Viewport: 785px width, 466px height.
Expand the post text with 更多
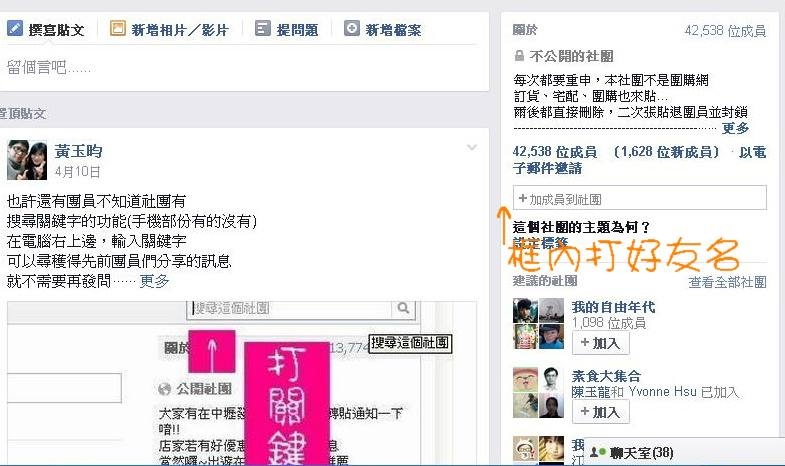154,281
